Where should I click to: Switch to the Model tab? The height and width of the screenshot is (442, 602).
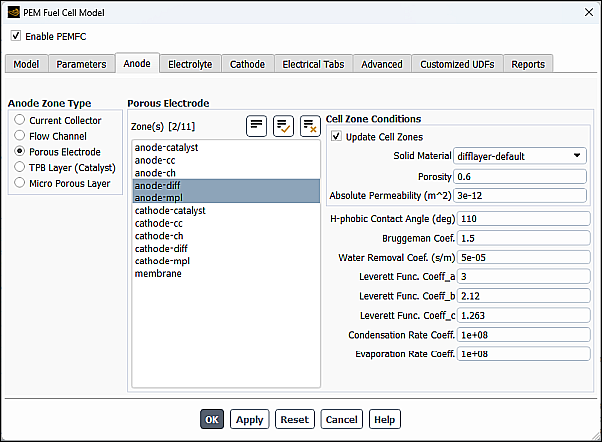tap(26, 64)
